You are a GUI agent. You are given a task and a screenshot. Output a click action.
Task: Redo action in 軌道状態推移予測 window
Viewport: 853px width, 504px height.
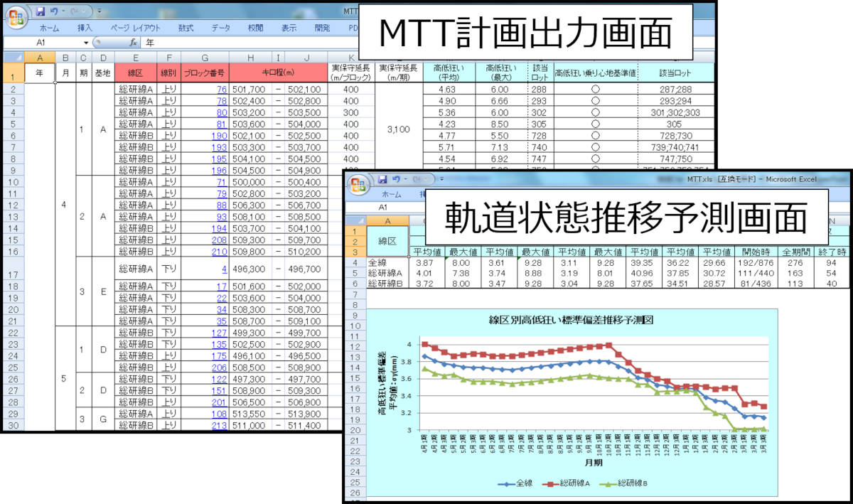coord(416,178)
